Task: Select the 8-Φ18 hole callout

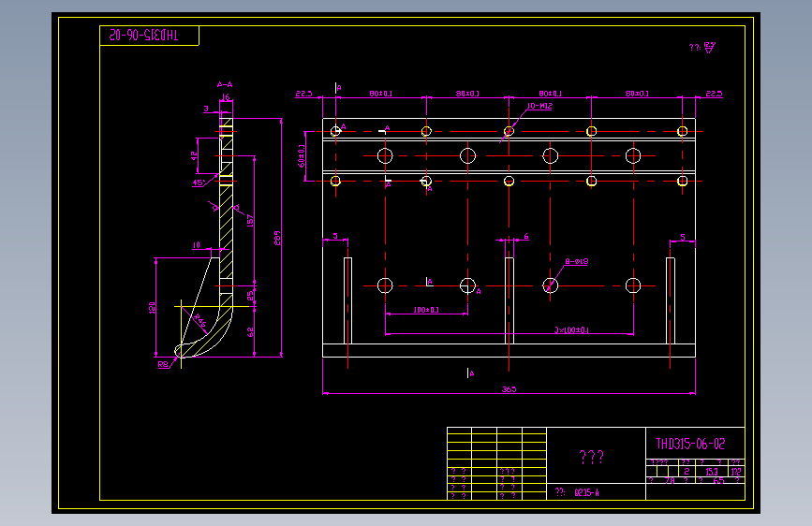Action: (576, 261)
